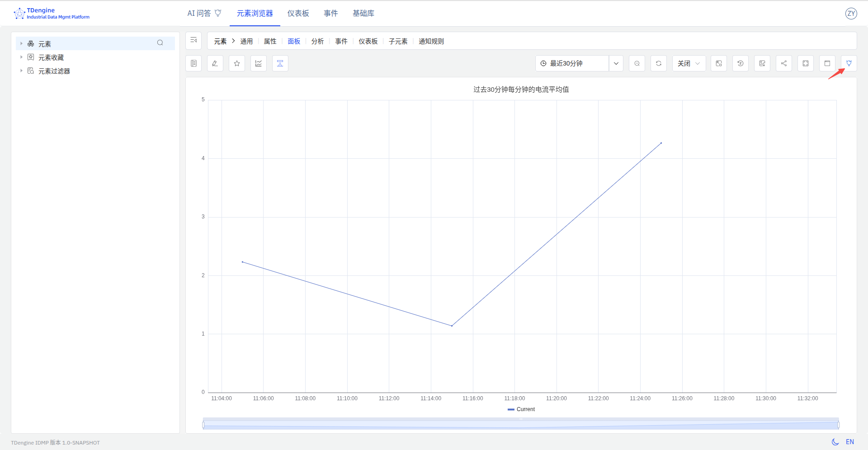Click the AI assistant icon in panel toolbar

click(849, 63)
